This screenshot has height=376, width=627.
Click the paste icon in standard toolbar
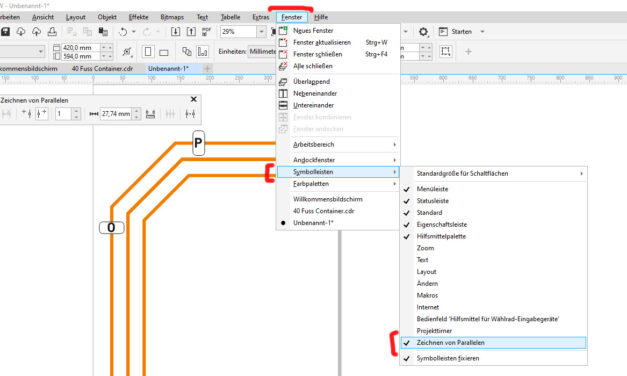(103, 32)
